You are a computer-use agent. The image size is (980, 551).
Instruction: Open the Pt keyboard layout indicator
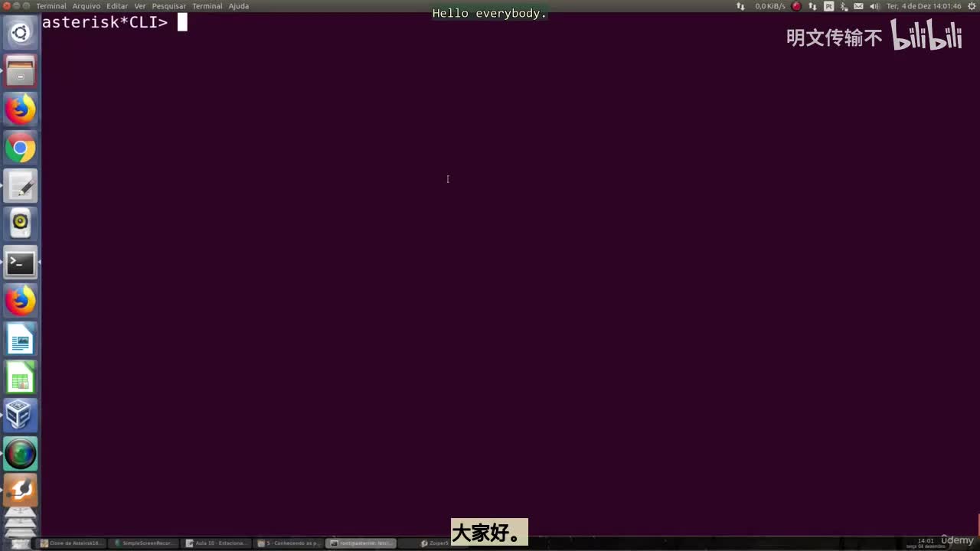pos(828,6)
